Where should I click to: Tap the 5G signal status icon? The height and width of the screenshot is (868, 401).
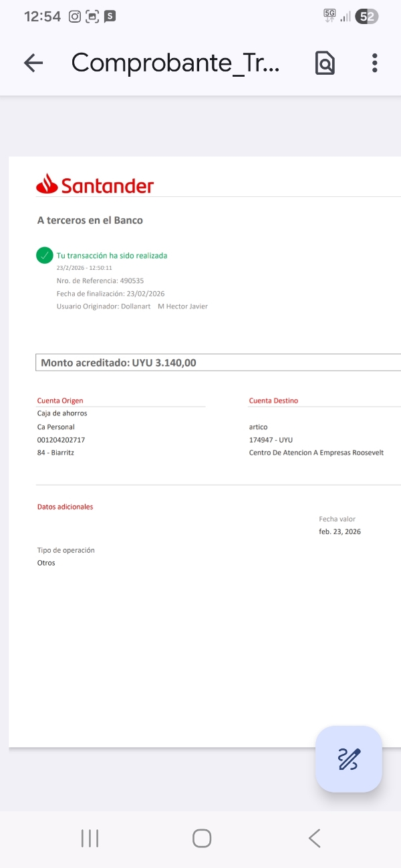[x=329, y=16]
